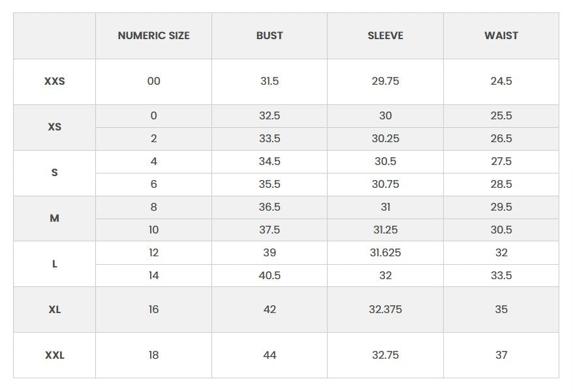Click the sleeve value 32.375
The image size is (573, 392).
tap(385, 309)
